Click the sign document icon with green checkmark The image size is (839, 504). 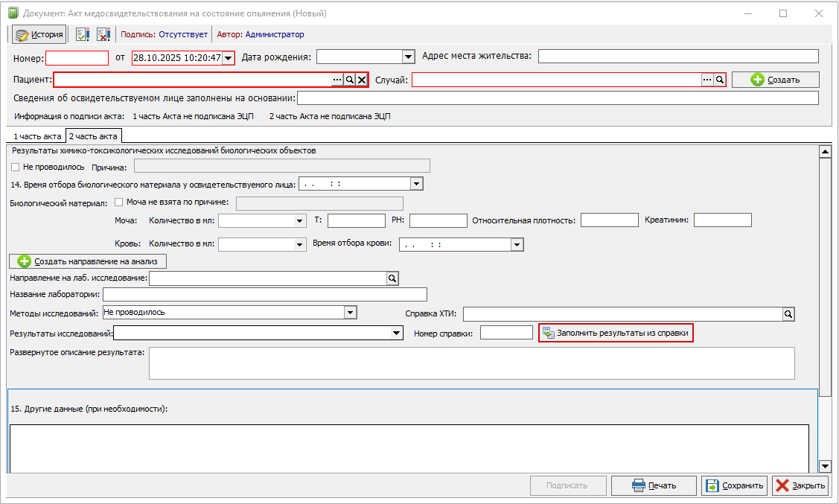[x=83, y=34]
